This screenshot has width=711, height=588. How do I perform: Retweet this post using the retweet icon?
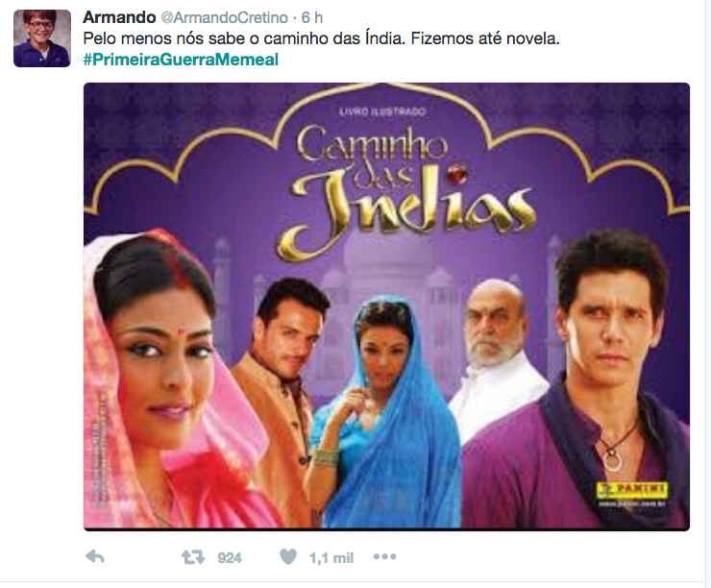pyautogui.click(x=193, y=556)
